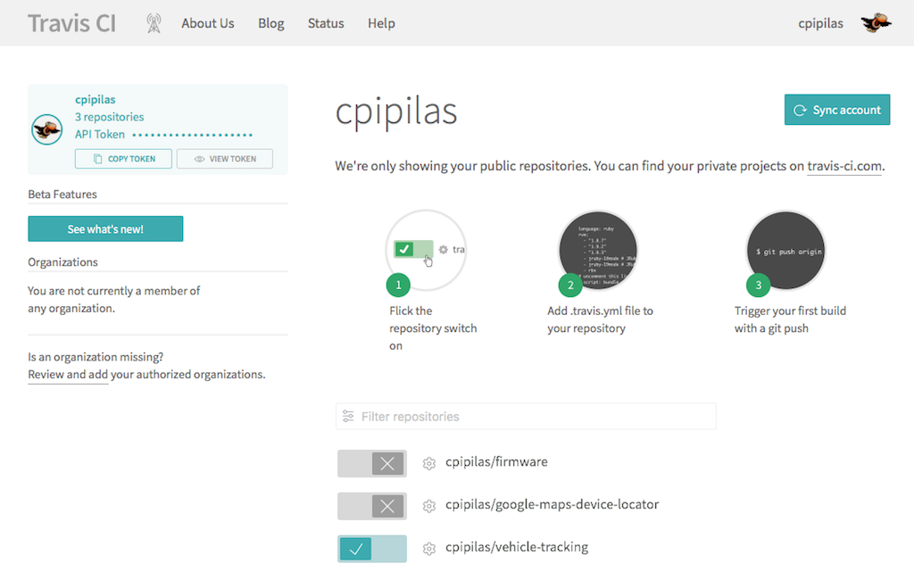
Task: Click the Organizations heading
Action: (x=63, y=262)
